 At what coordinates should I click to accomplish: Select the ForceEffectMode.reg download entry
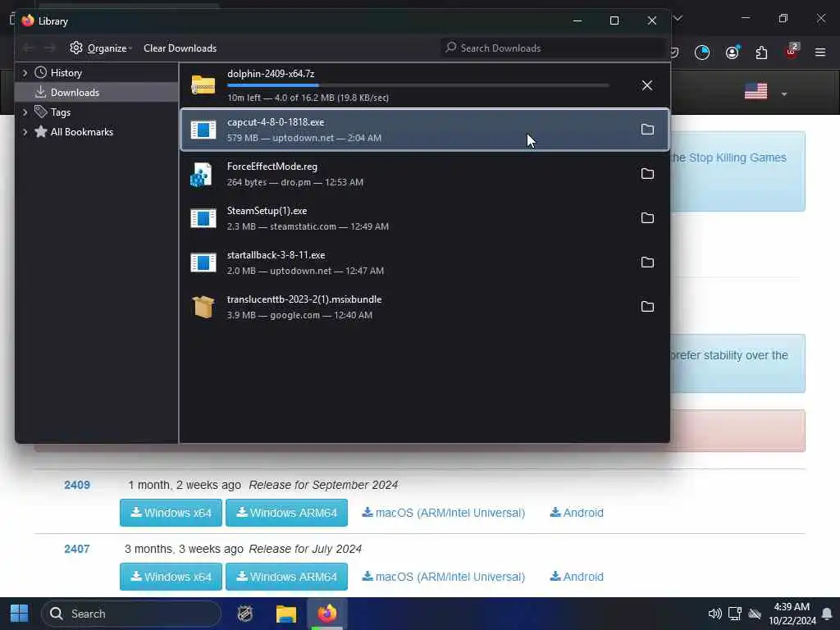click(x=425, y=174)
